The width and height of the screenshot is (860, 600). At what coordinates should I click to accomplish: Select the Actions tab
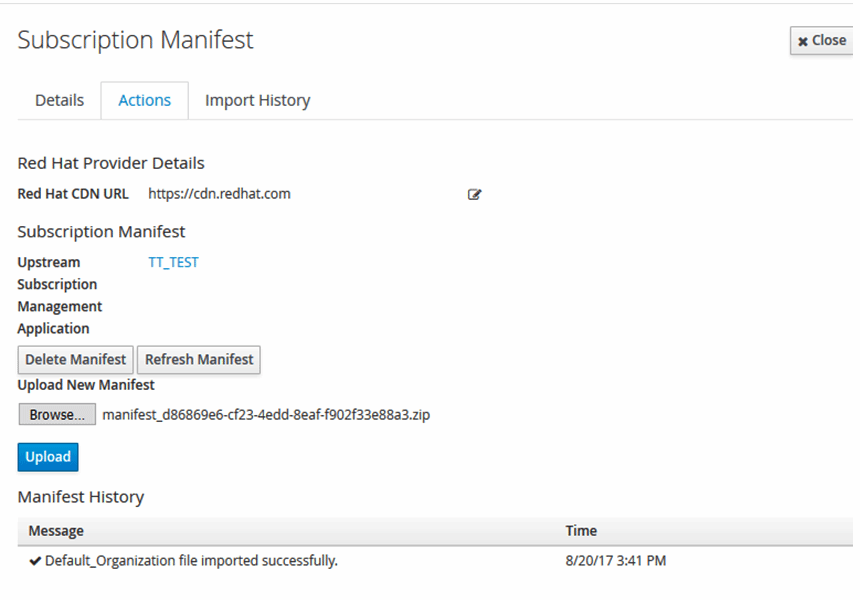144,99
